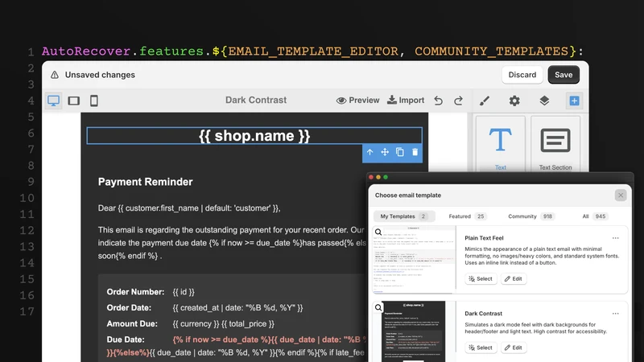Duplicate the shop.name block
Screen dimensions: 644x362
click(399, 152)
